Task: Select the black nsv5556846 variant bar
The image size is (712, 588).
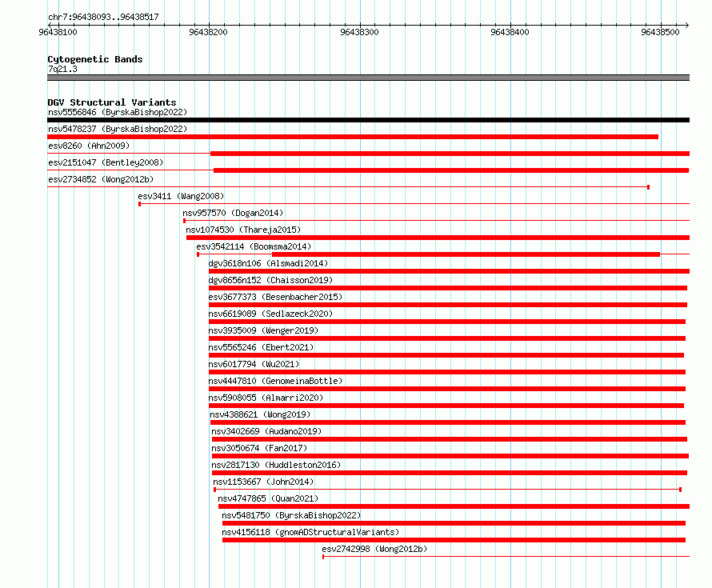Action: point(368,120)
